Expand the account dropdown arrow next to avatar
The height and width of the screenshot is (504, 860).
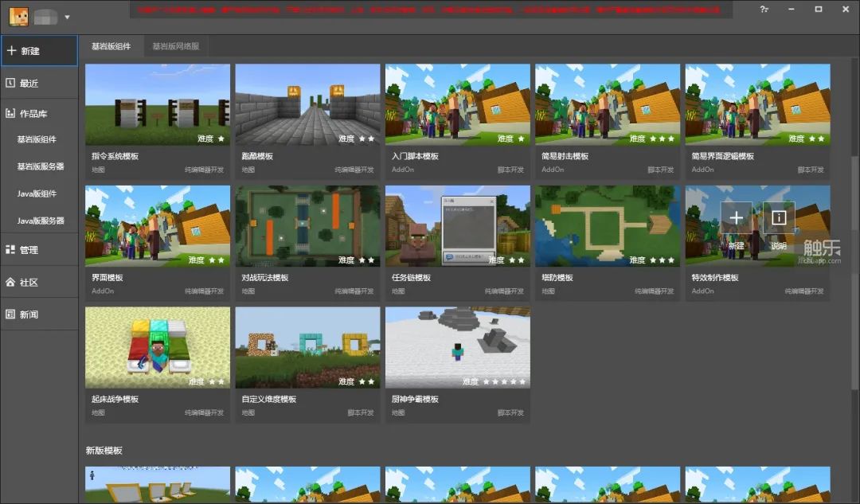(x=67, y=17)
